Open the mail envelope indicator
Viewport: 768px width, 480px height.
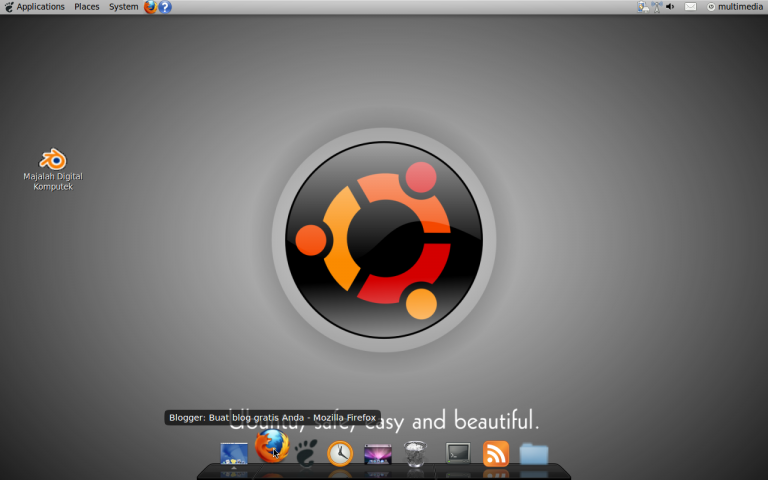coord(690,6)
